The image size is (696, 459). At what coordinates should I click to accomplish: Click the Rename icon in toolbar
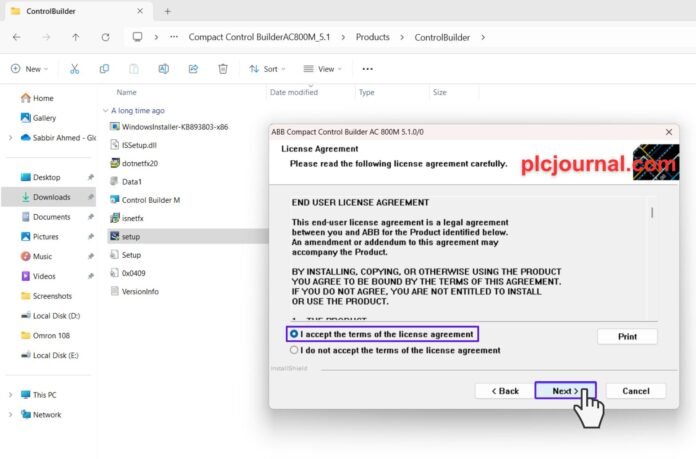pyautogui.click(x=164, y=69)
